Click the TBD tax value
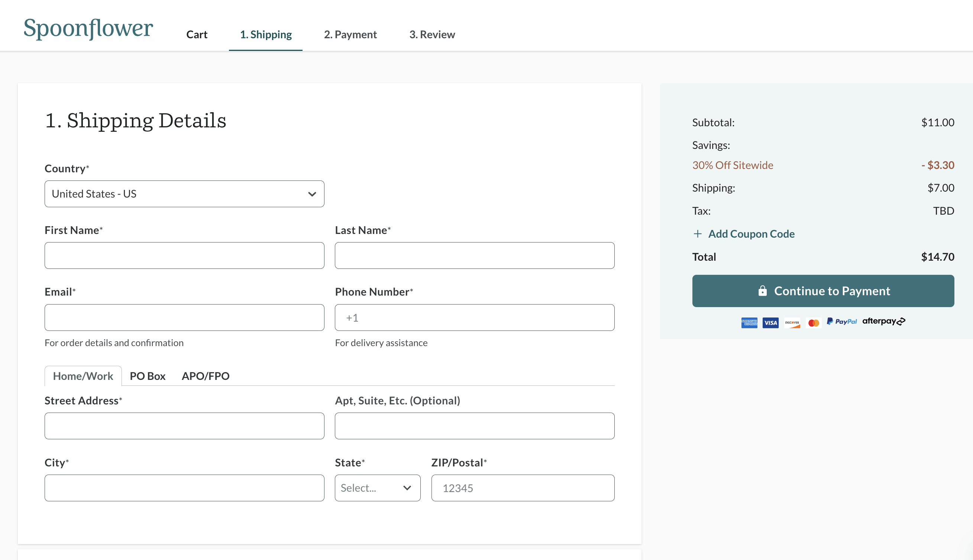 tap(943, 211)
